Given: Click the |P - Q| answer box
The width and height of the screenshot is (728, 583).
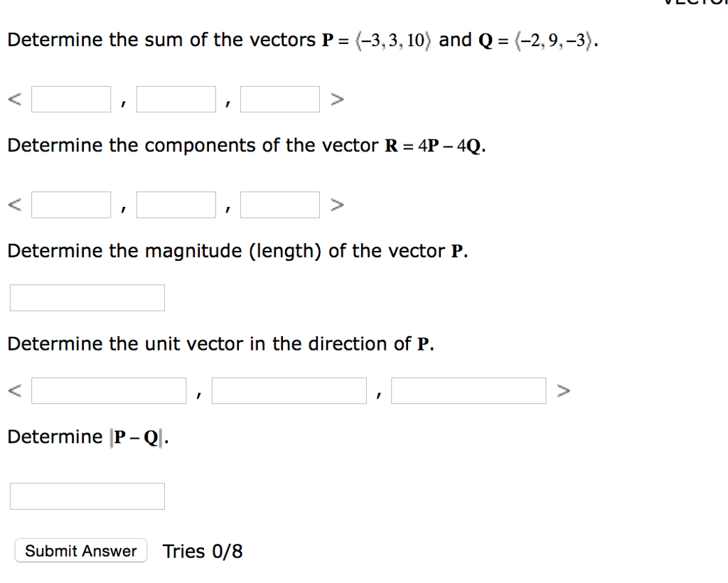Looking at the screenshot, I should (87, 496).
